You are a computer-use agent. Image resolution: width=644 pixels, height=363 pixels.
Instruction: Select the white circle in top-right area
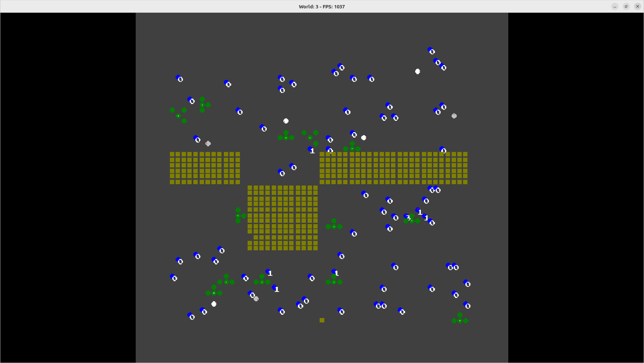pos(417,71)
